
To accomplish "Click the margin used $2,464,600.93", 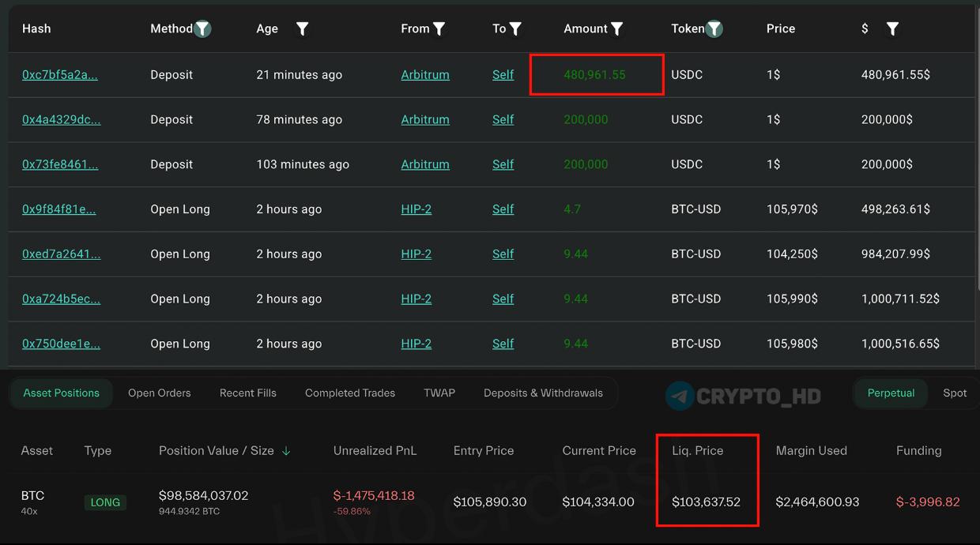I will click(817, 502).
